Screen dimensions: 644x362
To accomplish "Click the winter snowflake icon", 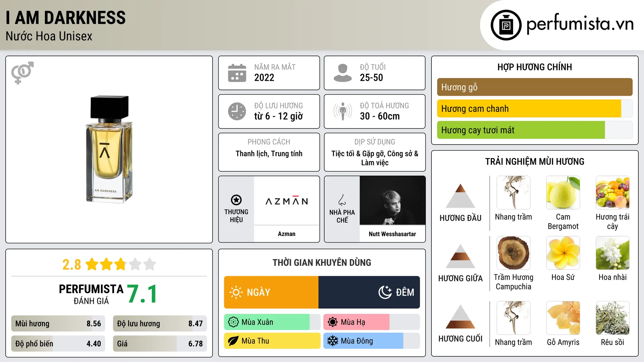I will (x=333, y=341).
